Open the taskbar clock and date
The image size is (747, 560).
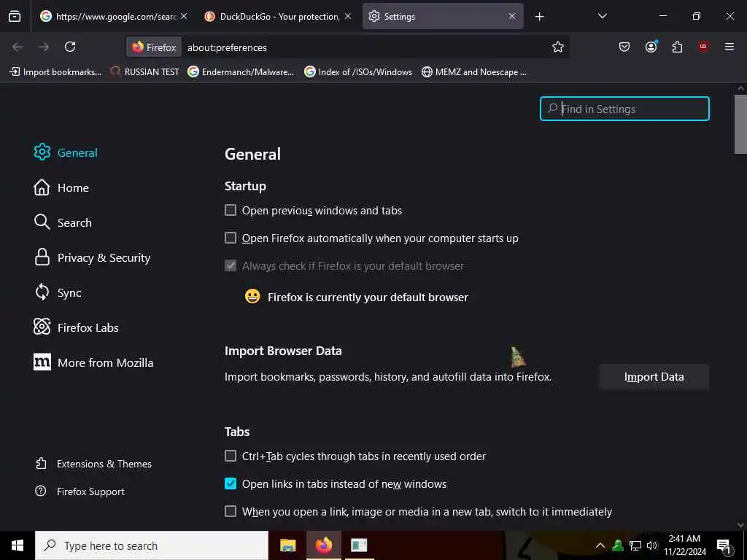(684, 545)
